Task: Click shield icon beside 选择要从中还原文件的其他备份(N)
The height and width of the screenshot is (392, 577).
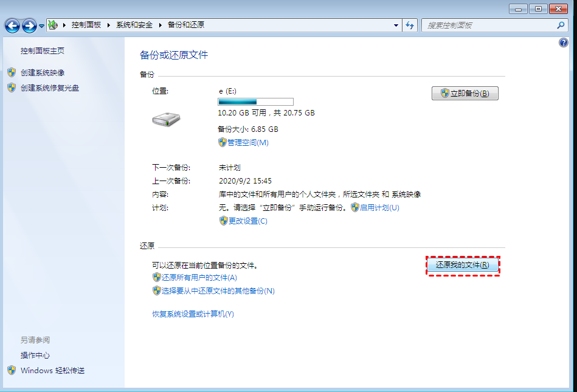Action: [156, 291]
